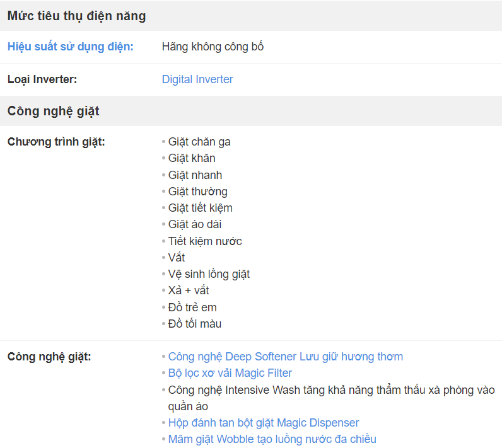Open the 'Hiệu suất sử dụng điện' link

point(71,47)
